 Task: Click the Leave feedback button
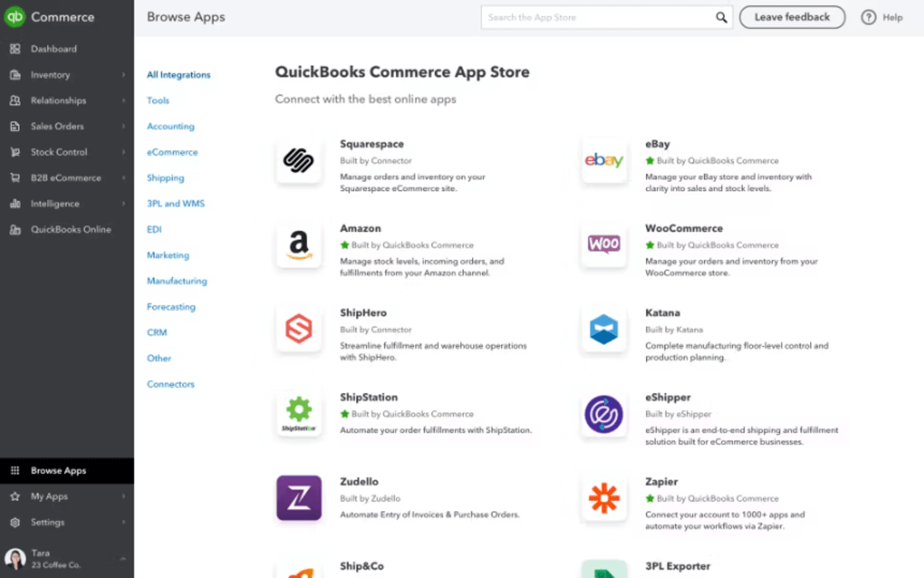[x=791, y=17]
